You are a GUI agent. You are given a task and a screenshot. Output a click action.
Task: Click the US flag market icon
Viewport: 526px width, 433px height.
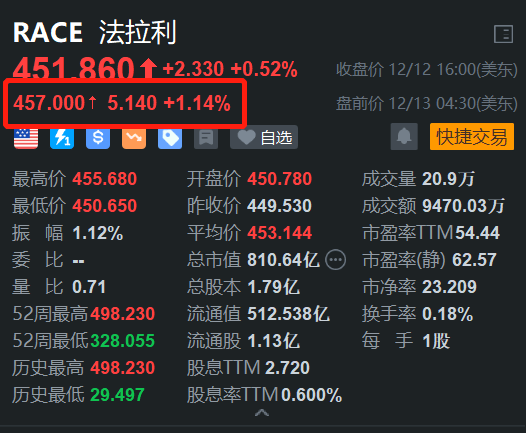(x=26, y=138)
